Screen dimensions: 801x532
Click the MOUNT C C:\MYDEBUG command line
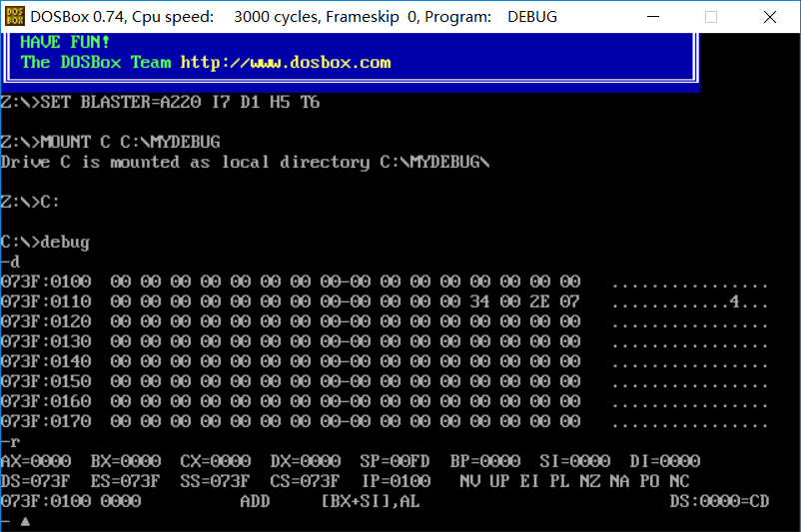(110, 142)
